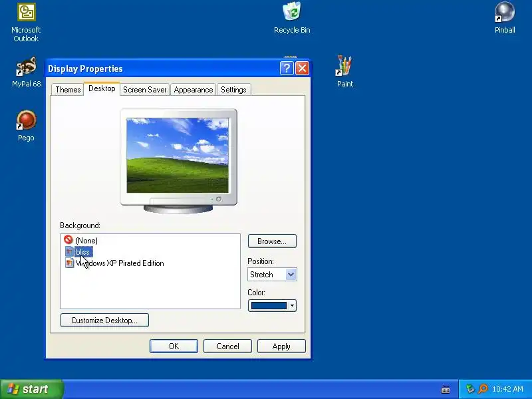532x399 pixels.
Task: Click the magnifier tray icon
Action: (483, 389)
